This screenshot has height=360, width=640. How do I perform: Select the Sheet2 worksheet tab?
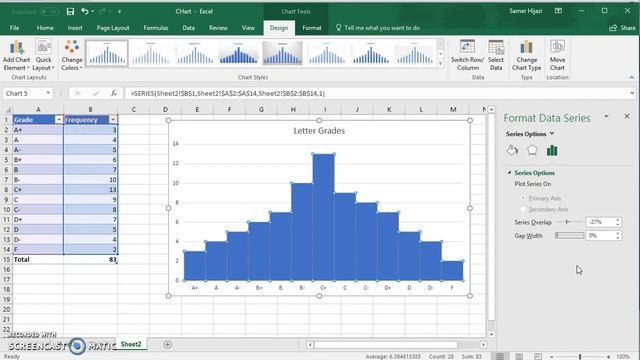[131, 344]
